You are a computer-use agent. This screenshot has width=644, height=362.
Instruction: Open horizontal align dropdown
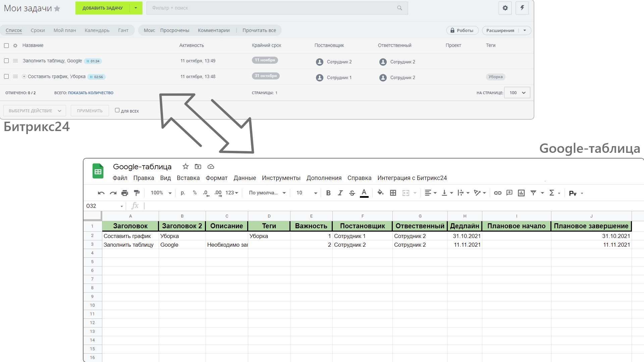[431, 193]
